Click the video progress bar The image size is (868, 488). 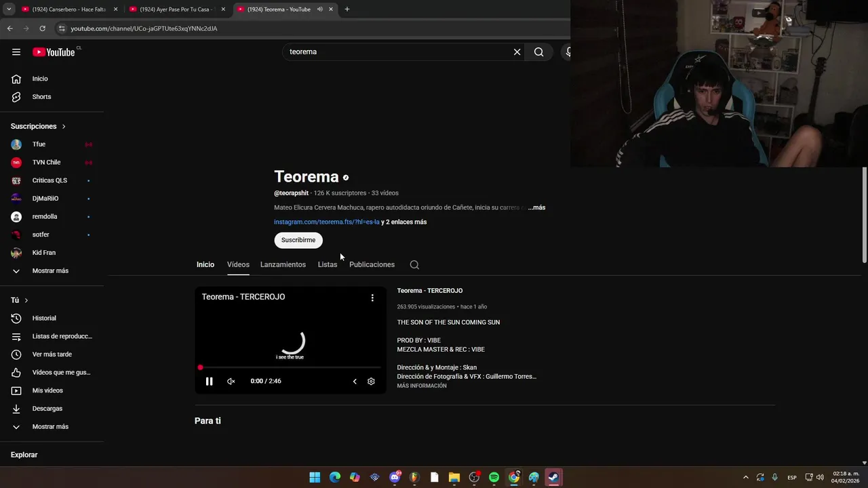click(290, 367)
